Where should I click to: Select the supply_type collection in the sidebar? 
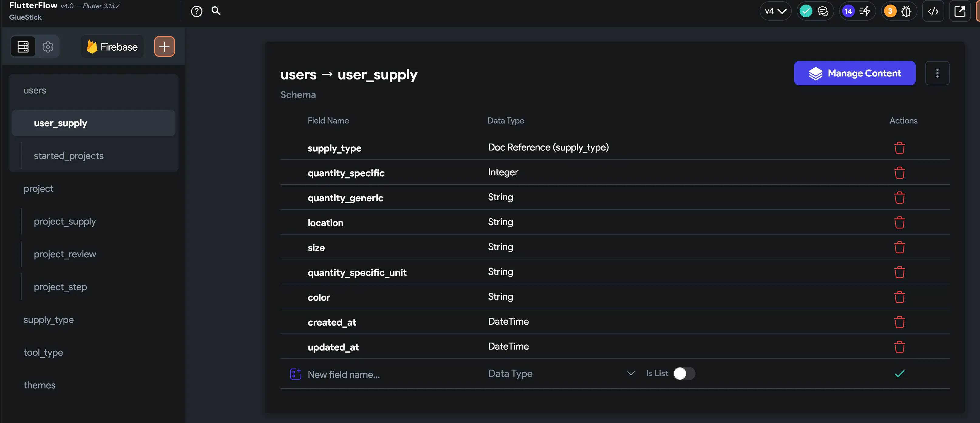(x=93, y=320)
